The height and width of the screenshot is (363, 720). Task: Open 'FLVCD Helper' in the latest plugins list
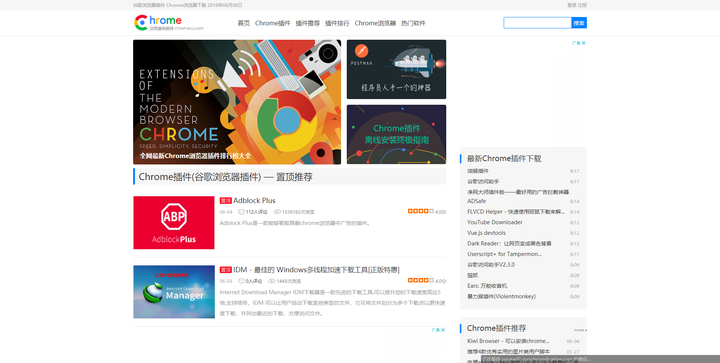(x=516, y=212)
